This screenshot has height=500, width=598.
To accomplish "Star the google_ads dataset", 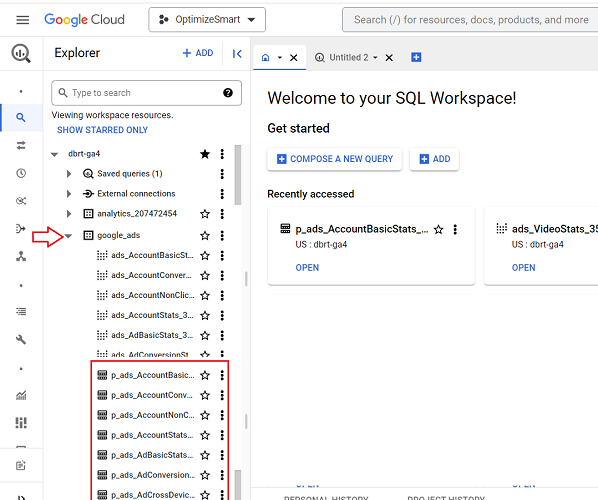I will [205, 236].
